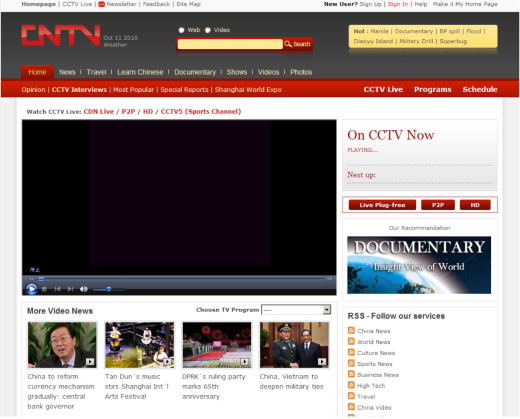Click the video seek progress bar
The width and height of the screenshot is (520, 419).
point(180,279)
